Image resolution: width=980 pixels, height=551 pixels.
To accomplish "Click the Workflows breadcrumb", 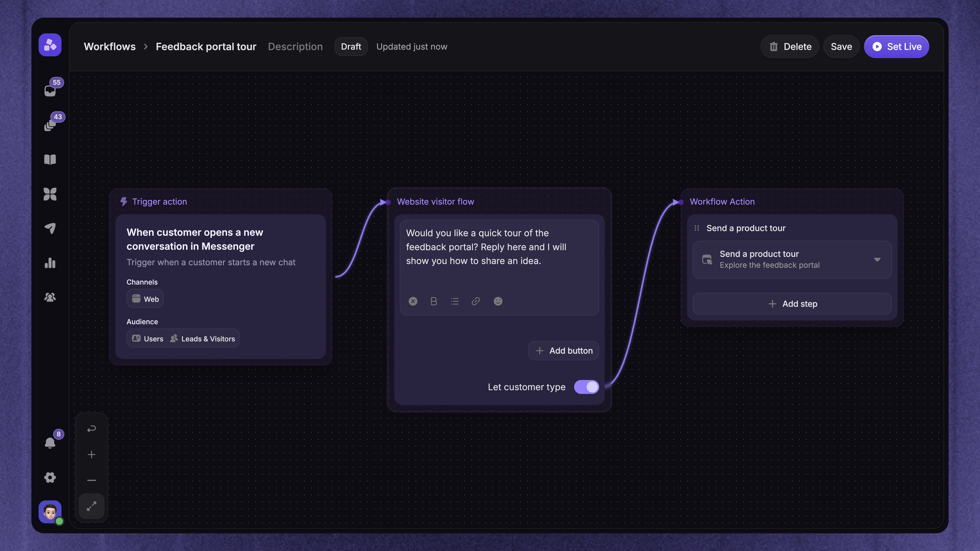I will 110,46.
